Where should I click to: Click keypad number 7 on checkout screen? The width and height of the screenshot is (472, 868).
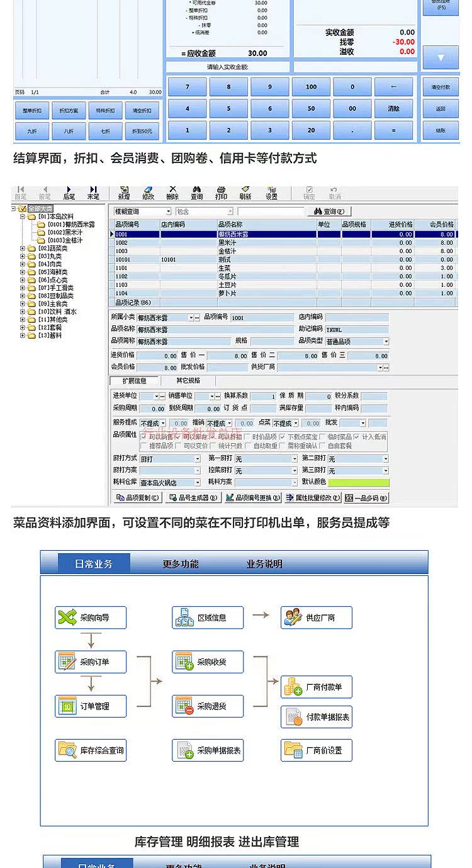tap(187, 87)
